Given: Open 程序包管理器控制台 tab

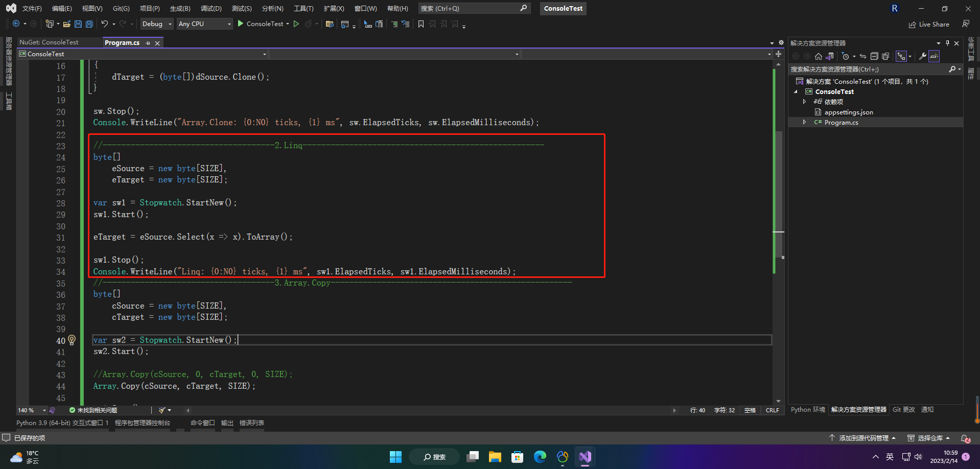Looking at the screenshot, I should point(143,423).
